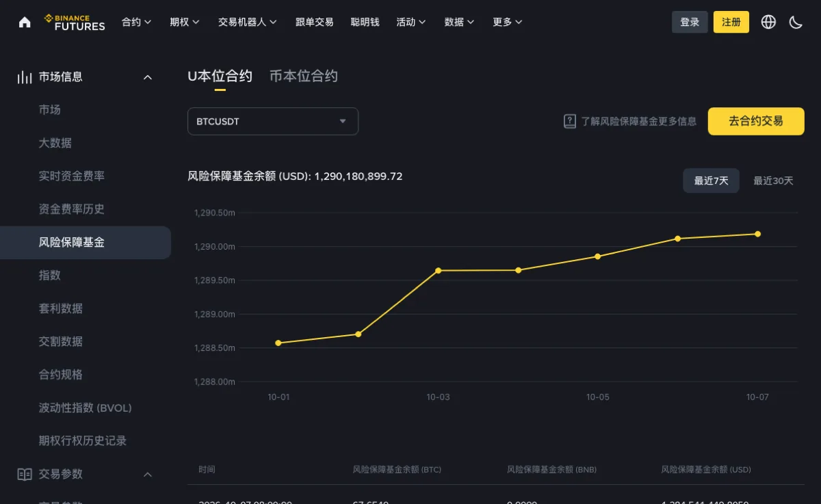Click 了解风险保障基金更多信息 link
Viewport: 821px width, 504px height.
click(639, 121)
